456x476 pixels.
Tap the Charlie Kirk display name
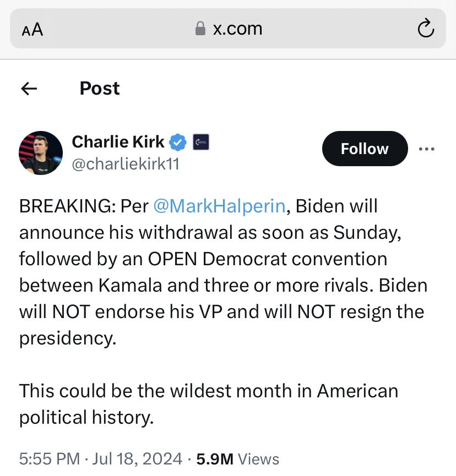118,142
